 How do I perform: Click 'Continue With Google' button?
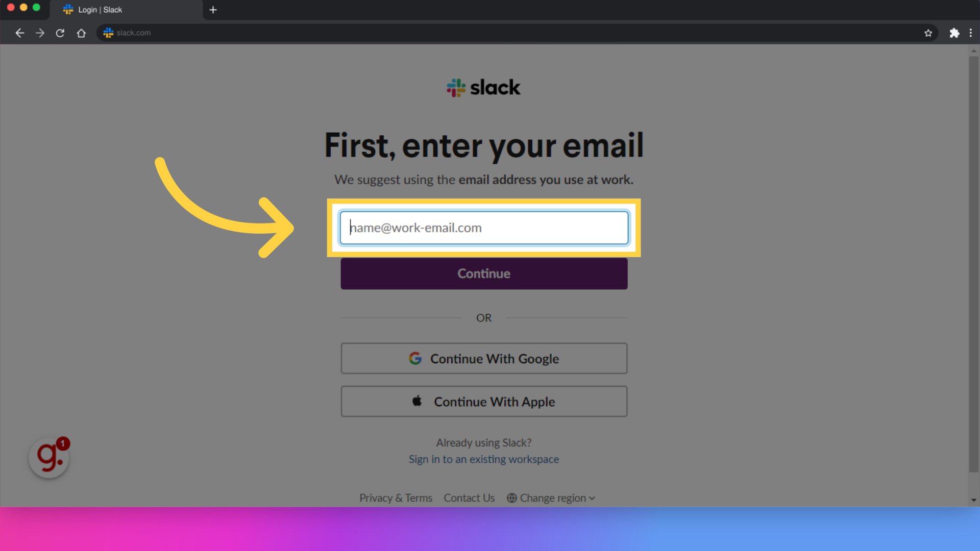[483, 358]
